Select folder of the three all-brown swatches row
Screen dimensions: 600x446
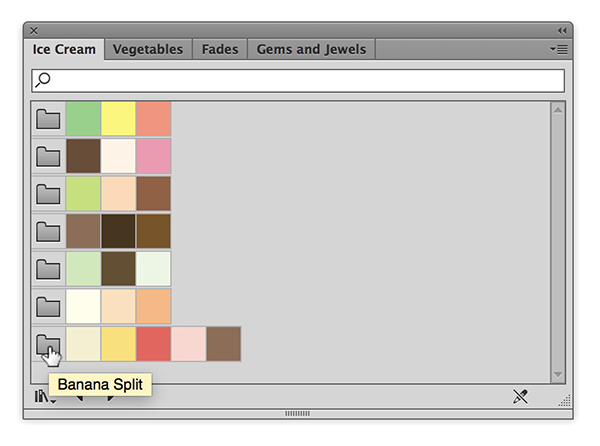[48, 231]
